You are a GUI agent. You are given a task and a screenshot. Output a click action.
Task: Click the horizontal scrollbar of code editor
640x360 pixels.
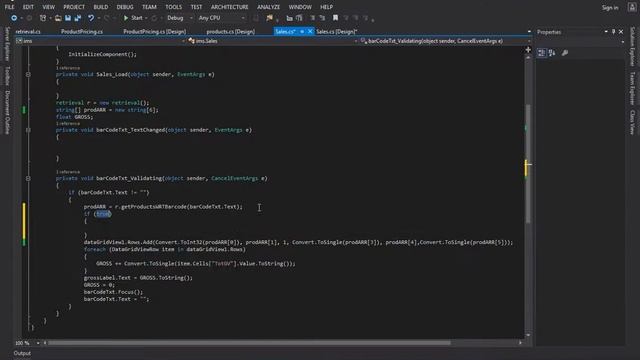249,343
